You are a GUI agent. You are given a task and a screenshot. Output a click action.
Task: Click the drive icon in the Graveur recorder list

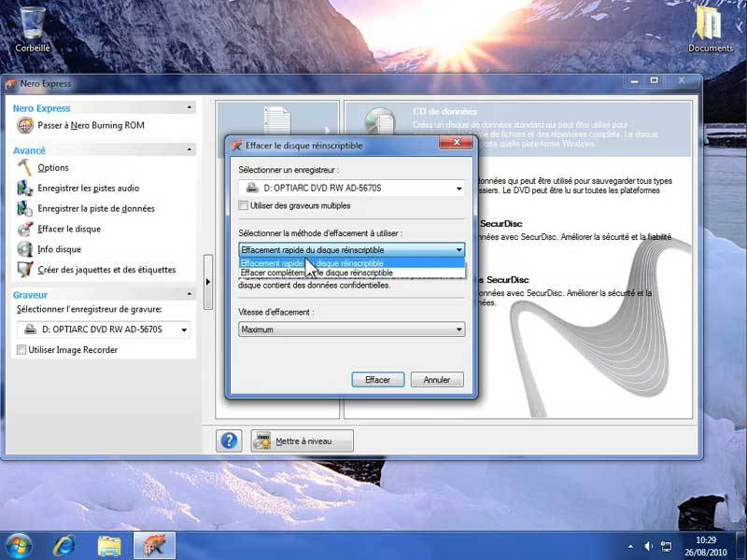pos(30,329)
